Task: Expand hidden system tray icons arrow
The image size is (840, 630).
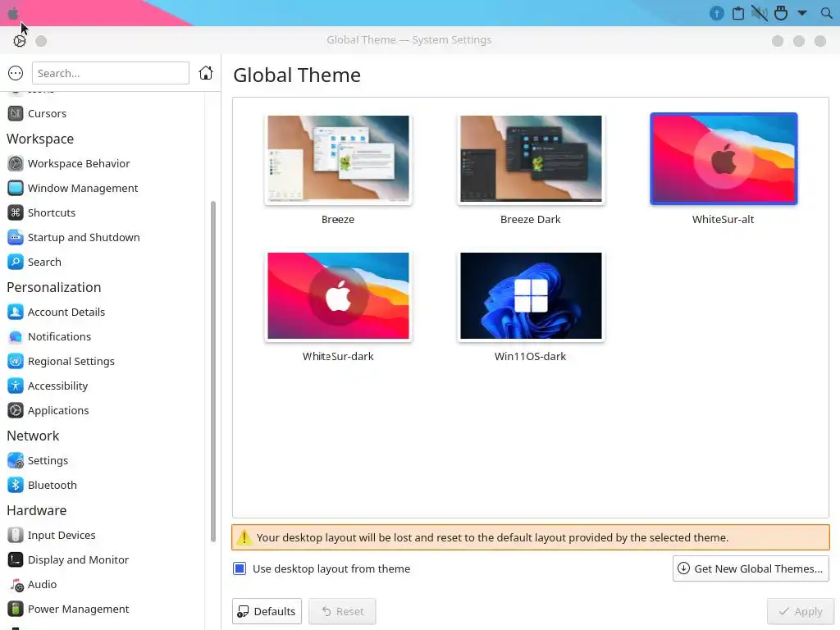Action: (802, 13)
